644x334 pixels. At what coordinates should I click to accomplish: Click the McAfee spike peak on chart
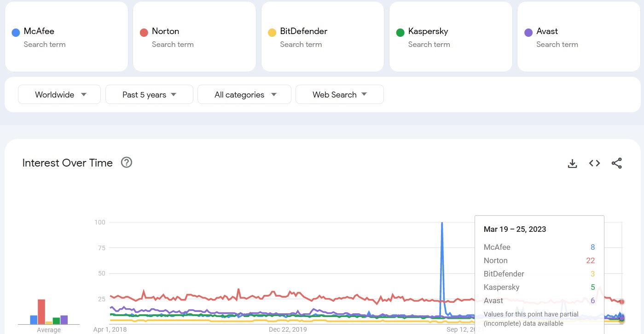coord(442,223)
